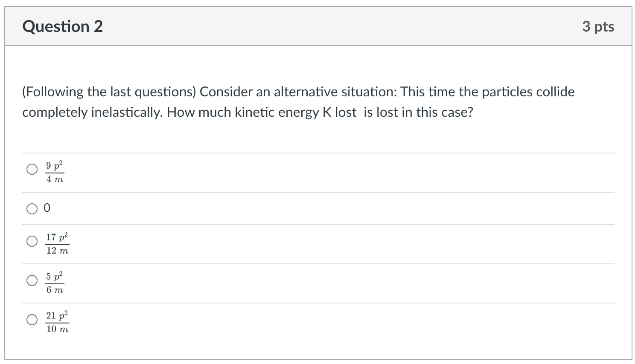
Task: Click the 9p²/4m fraction label
Action: pos(55,172)
